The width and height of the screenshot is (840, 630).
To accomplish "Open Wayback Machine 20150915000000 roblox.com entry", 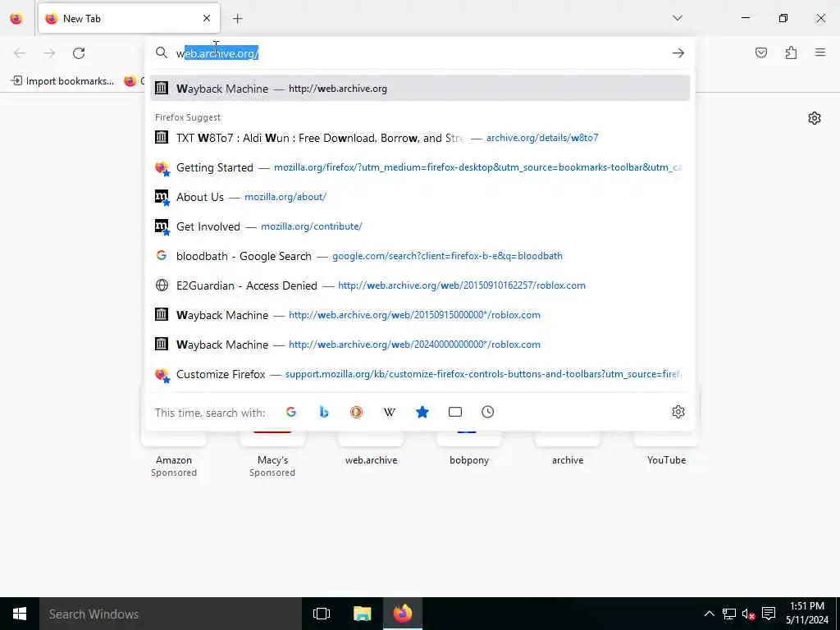I will 420,315.
